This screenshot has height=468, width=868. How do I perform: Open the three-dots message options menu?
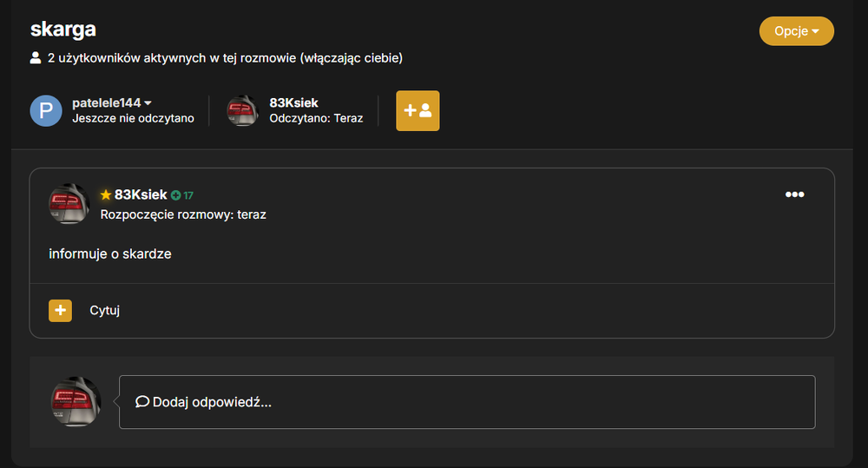(794, 194)
